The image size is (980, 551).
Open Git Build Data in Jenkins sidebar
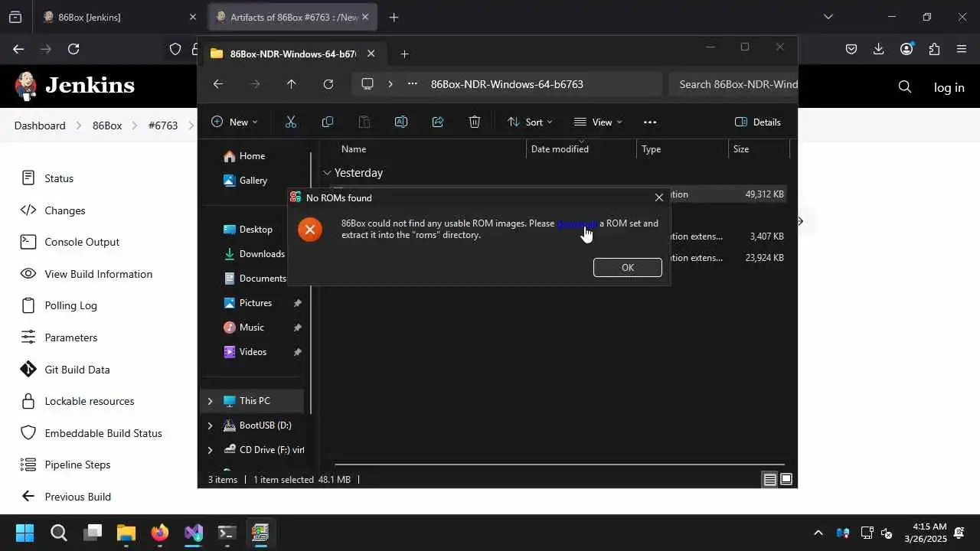tap(77, 370)
